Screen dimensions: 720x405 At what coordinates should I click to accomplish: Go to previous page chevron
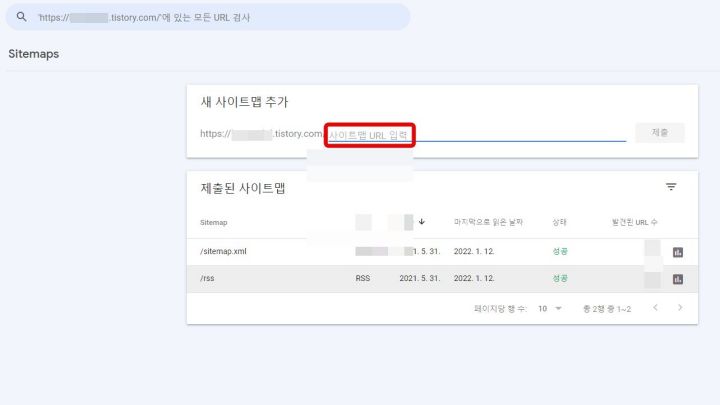[655, 308]
